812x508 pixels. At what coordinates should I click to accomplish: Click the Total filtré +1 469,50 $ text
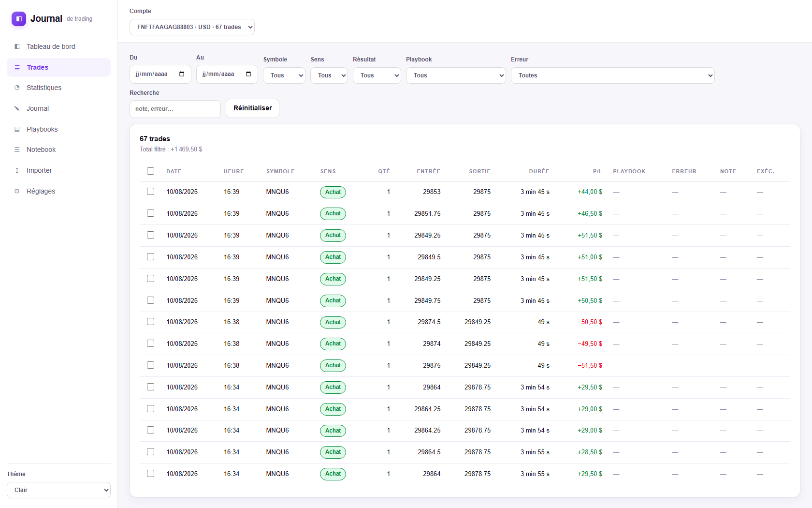coord(171,149)
